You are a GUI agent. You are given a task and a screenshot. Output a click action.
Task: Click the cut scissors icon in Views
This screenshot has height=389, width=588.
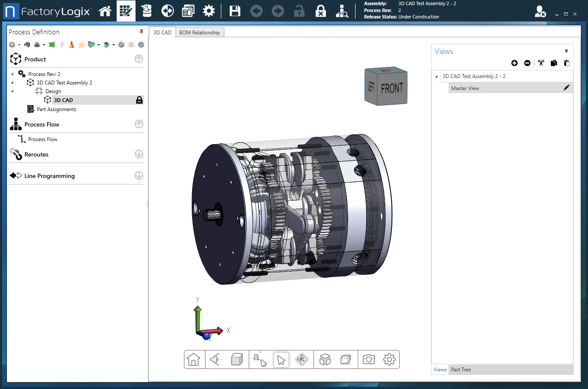point(541,63)
